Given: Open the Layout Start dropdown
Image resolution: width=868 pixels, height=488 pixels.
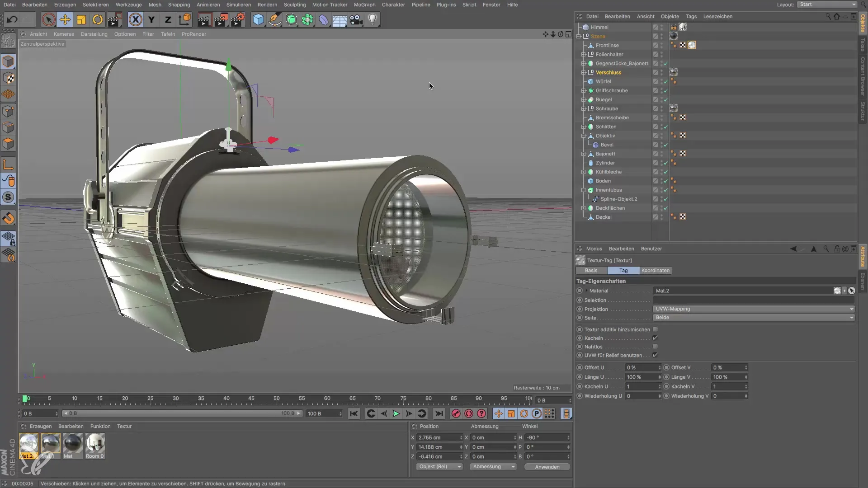Looking at the screenshot, I should [x=827, y=5].
